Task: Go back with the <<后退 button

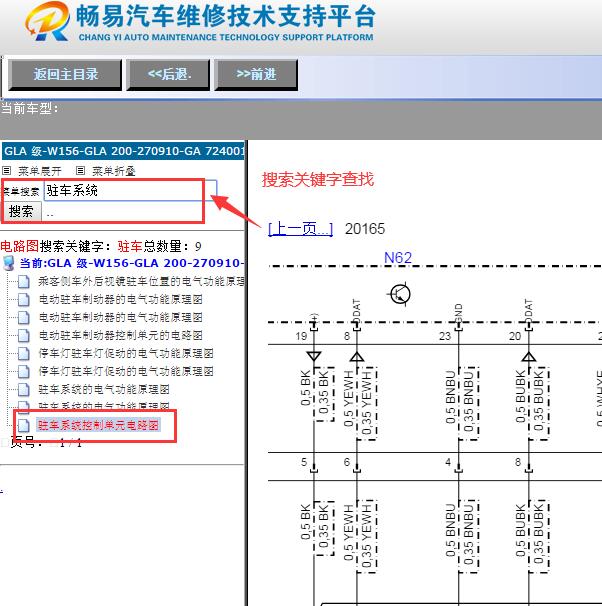Action: [x=168, y=75]
